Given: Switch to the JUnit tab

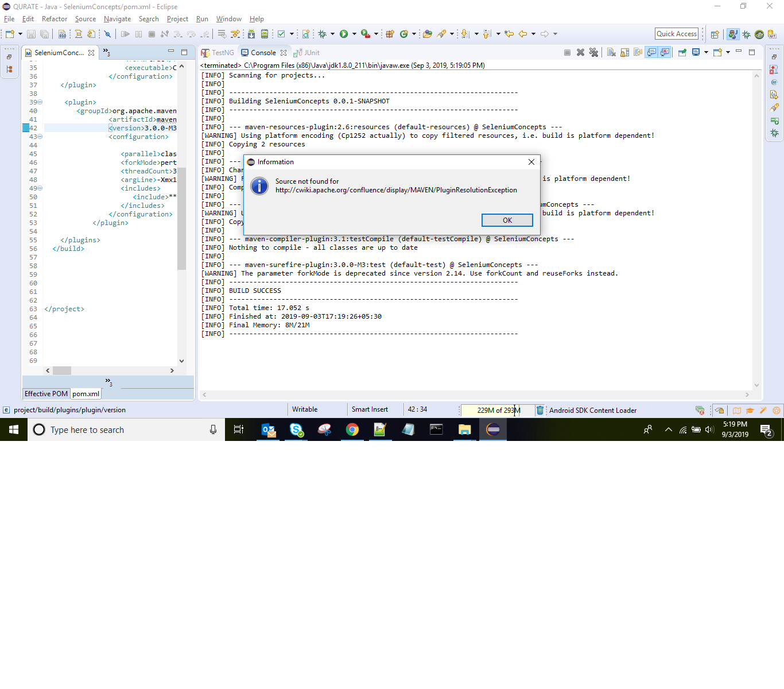Looking at the screenshot, I should click(x=306, y=53).
